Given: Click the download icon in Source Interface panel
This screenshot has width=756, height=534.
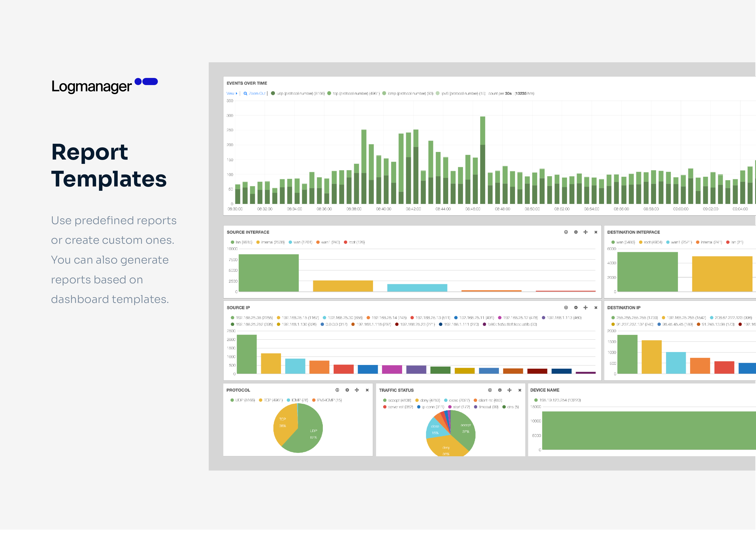Looking at the screenshot, I should (566, 232).
